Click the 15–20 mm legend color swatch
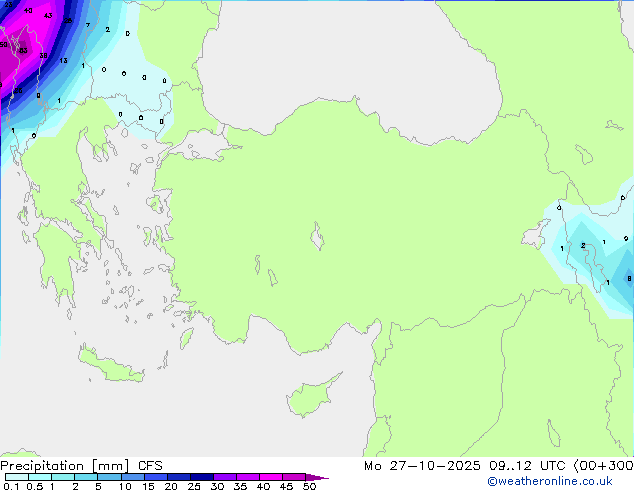634x490 pixels. pyautogui.click(x=156, y=477)
